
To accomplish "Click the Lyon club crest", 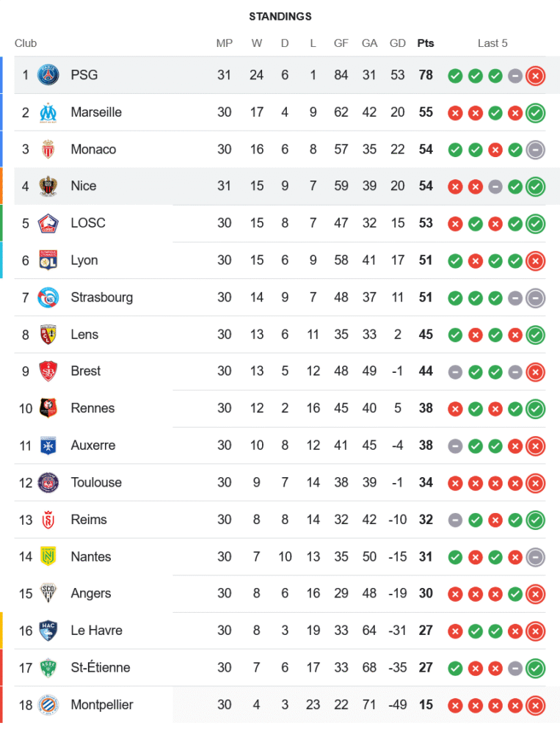I will point(48,260).
